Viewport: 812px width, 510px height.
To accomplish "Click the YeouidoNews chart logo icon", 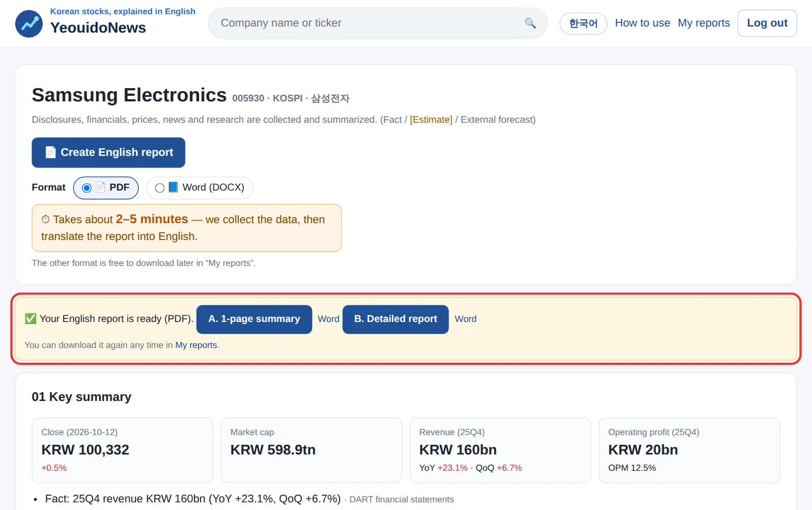I will coord(29,23).
